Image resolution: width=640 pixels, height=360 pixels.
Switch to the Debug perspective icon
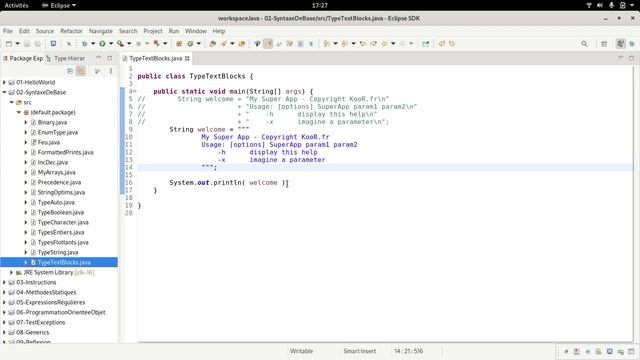(x=632, y=44)
